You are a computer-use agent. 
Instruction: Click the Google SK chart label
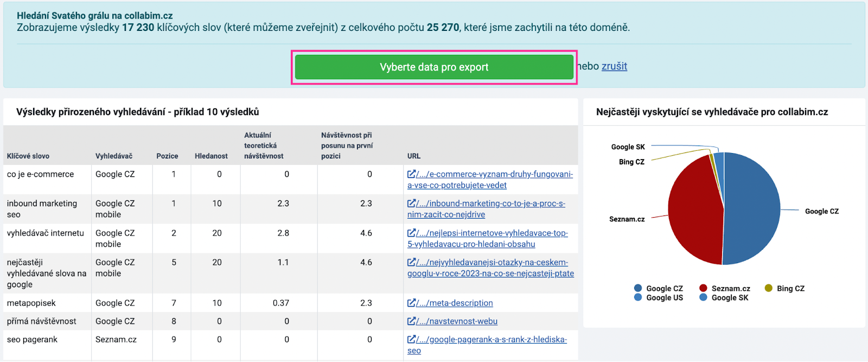pos(628,147)
